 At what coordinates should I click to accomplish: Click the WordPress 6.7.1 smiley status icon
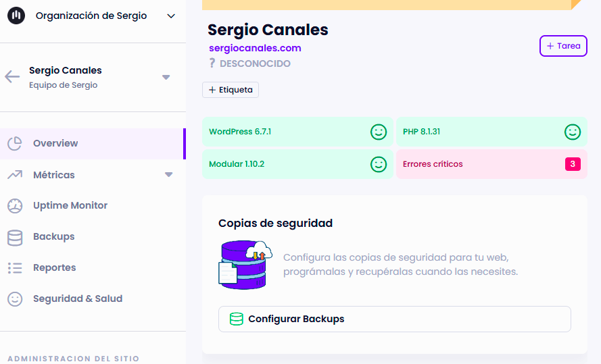pyautogui.click(x=378, y=132)
